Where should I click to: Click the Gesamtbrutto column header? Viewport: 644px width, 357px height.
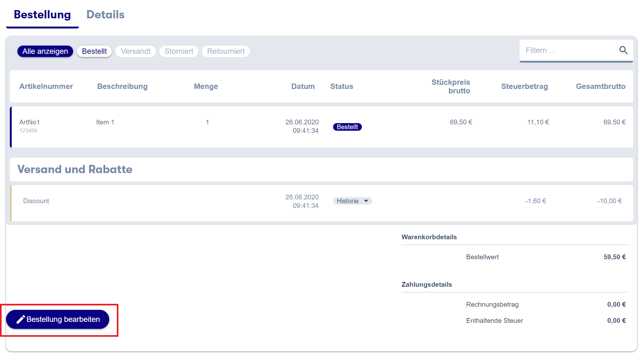[600, 86]
